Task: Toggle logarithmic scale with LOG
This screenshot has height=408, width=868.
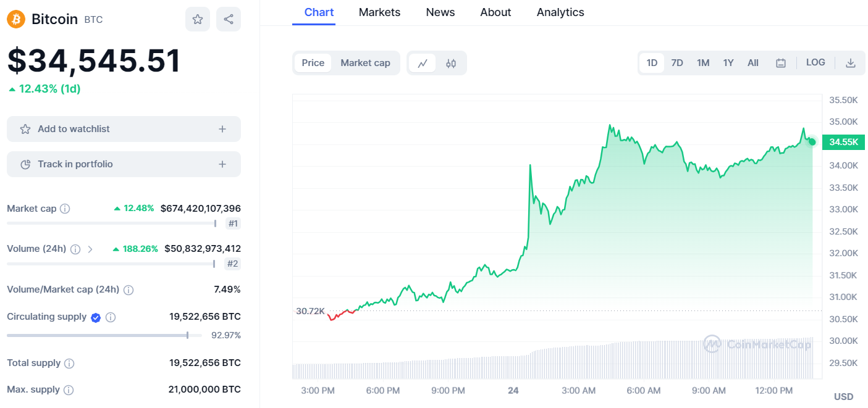Action: tap(815, 62)
